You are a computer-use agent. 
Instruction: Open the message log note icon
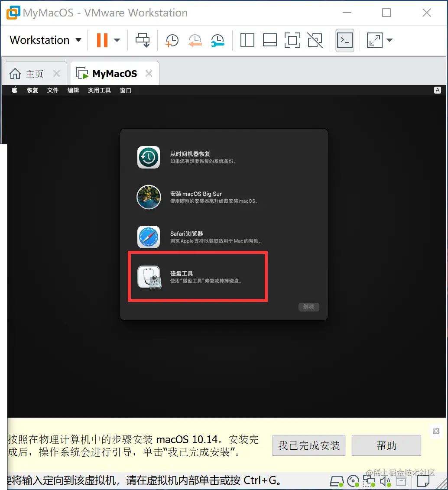tap(423, 482)
